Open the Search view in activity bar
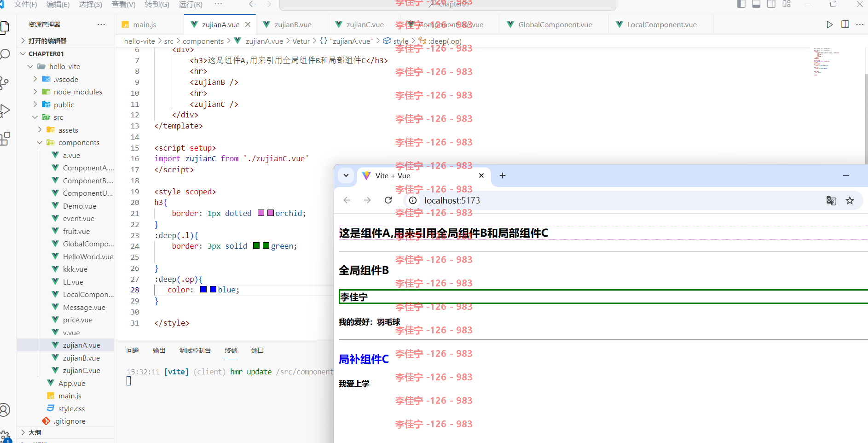868x443 pixels. 5,54
